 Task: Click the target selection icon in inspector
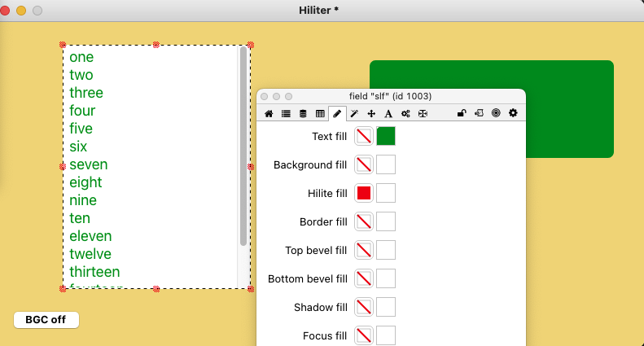click(496, 114)
